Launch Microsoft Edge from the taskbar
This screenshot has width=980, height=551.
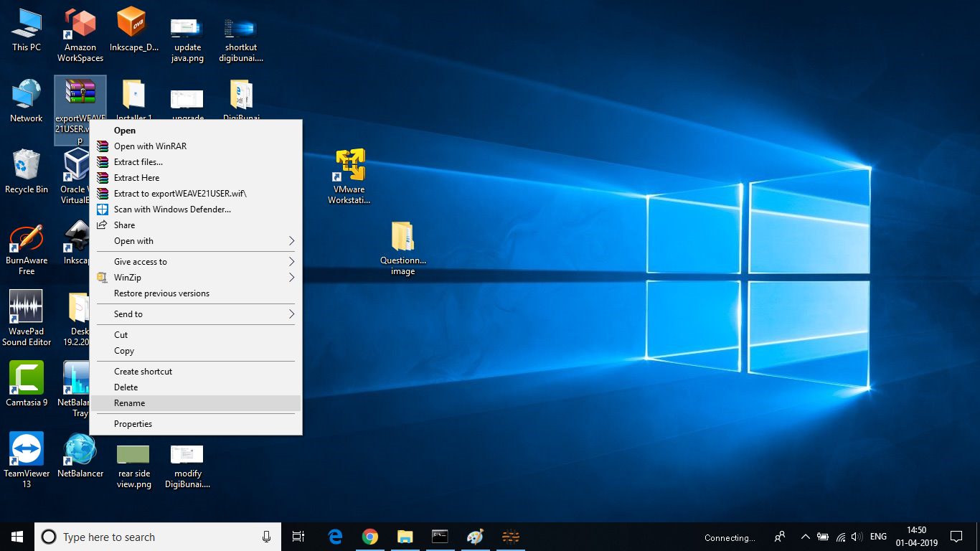(335, 537)
